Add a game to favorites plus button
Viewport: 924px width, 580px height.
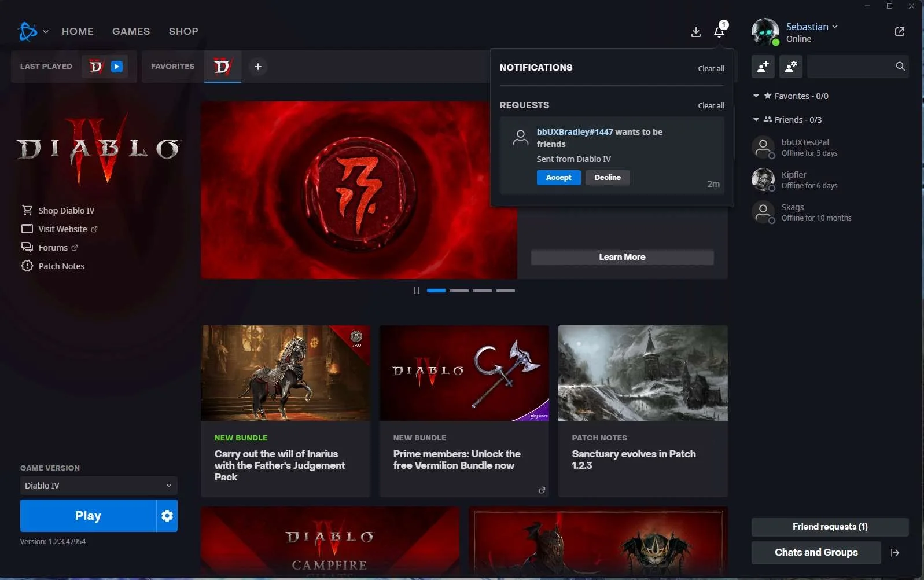pos(258,67)
